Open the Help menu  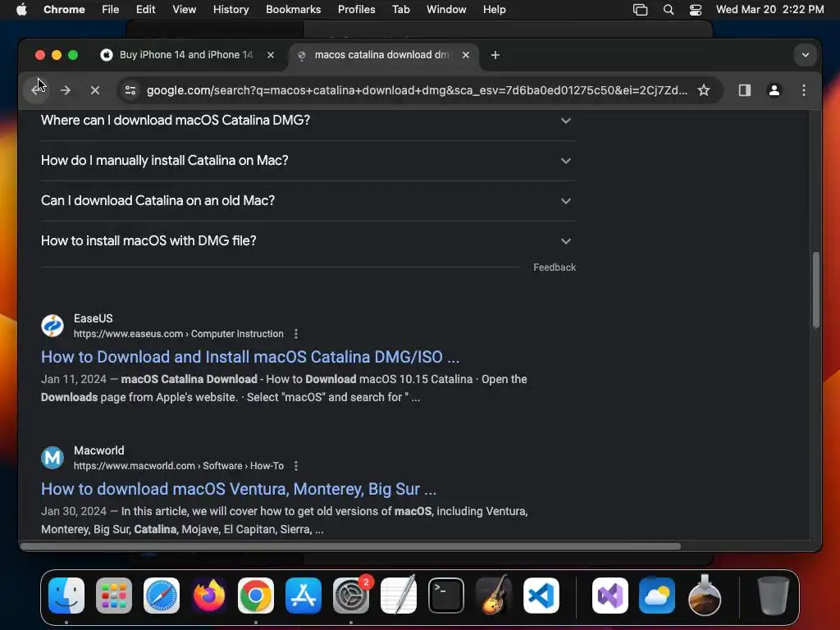(x=494, y=10)
